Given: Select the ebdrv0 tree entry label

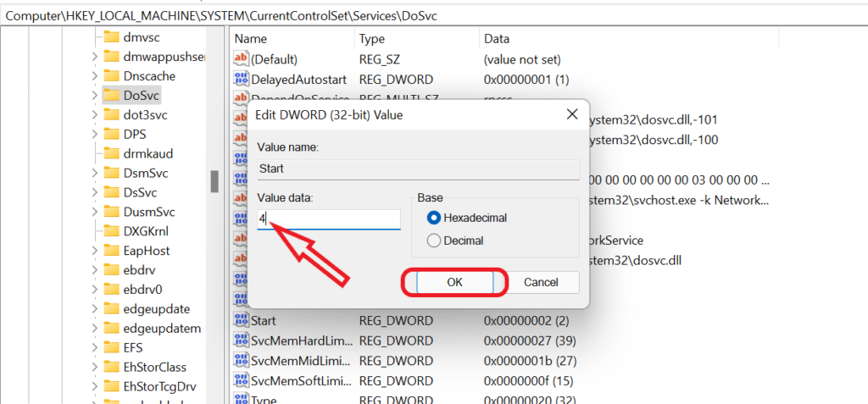Looking at the screenshot, I should 142,290.
